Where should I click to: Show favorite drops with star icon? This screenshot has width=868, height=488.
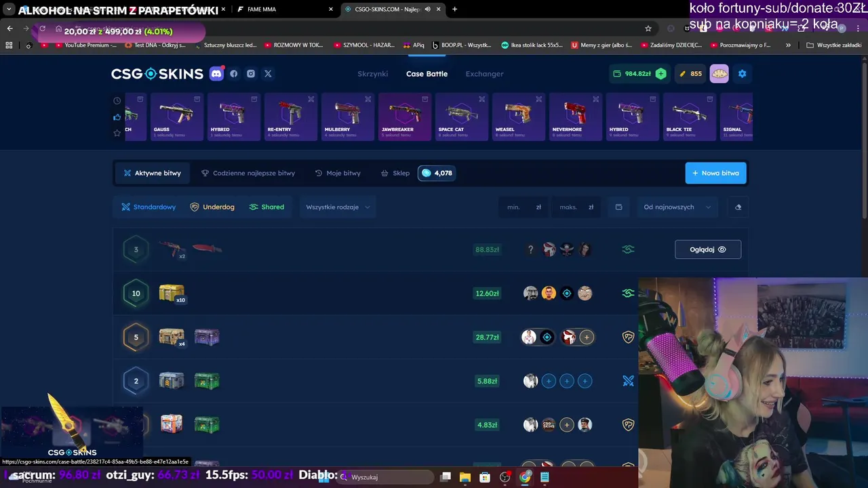[117, 133]
